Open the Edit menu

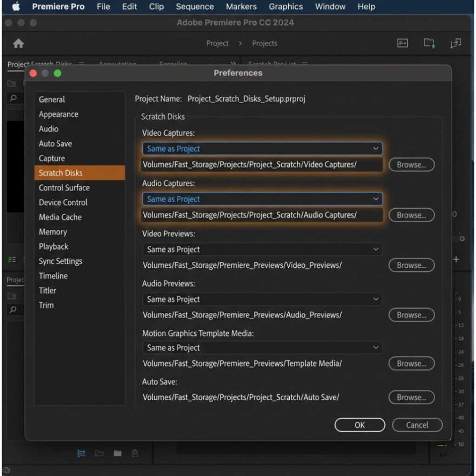point(129,7)
